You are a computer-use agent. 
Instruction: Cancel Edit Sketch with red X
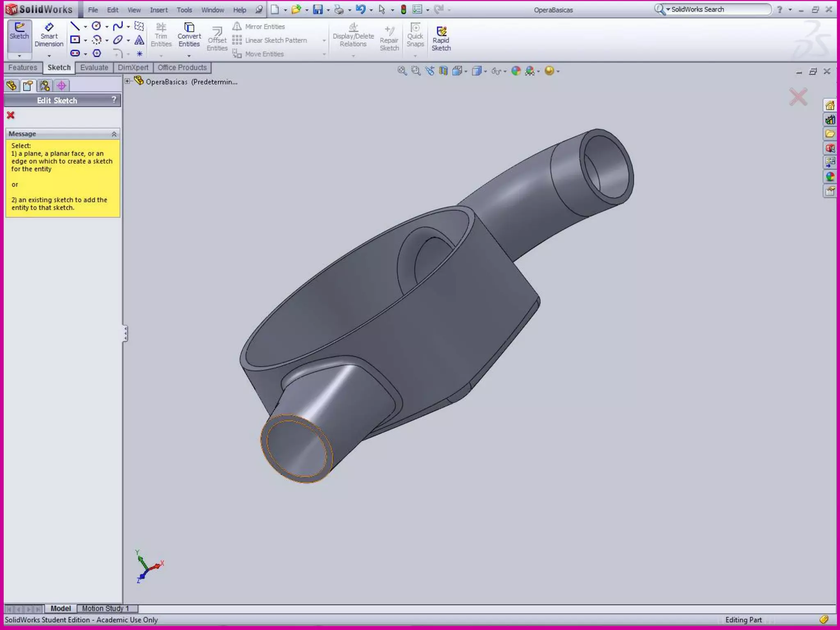coord(11,115)
